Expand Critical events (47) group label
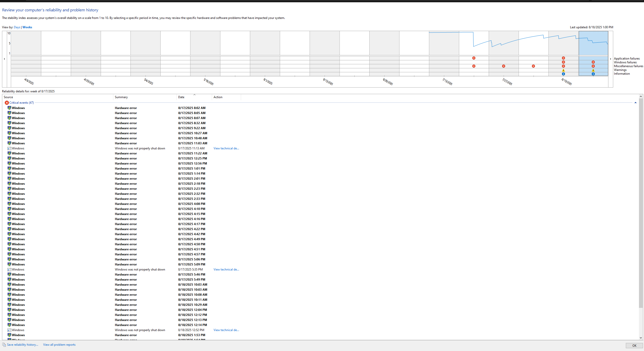The height and width of the screenshot is (351, 644). (21, 103)
